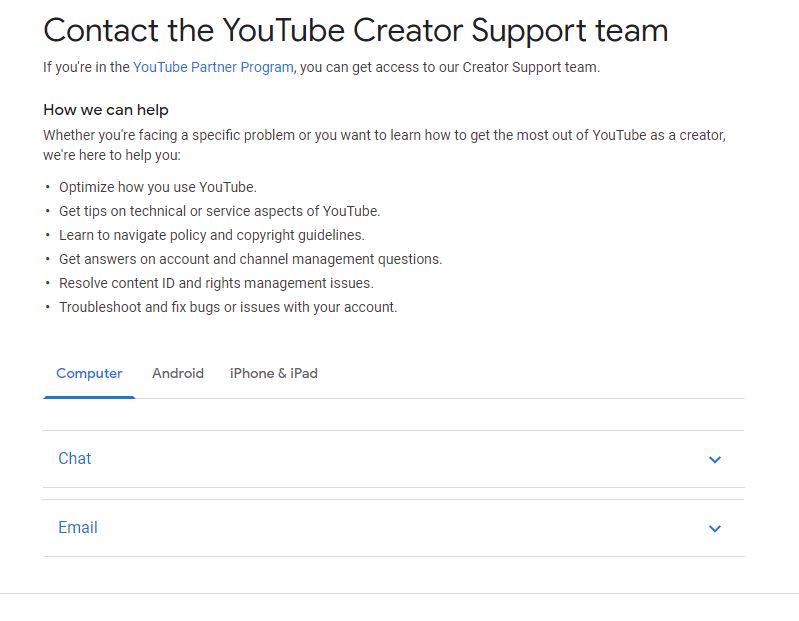Click the Optimize how you use YouTube bullet text
This screenshot has height=621, width=799.
[x=158, y=187]
